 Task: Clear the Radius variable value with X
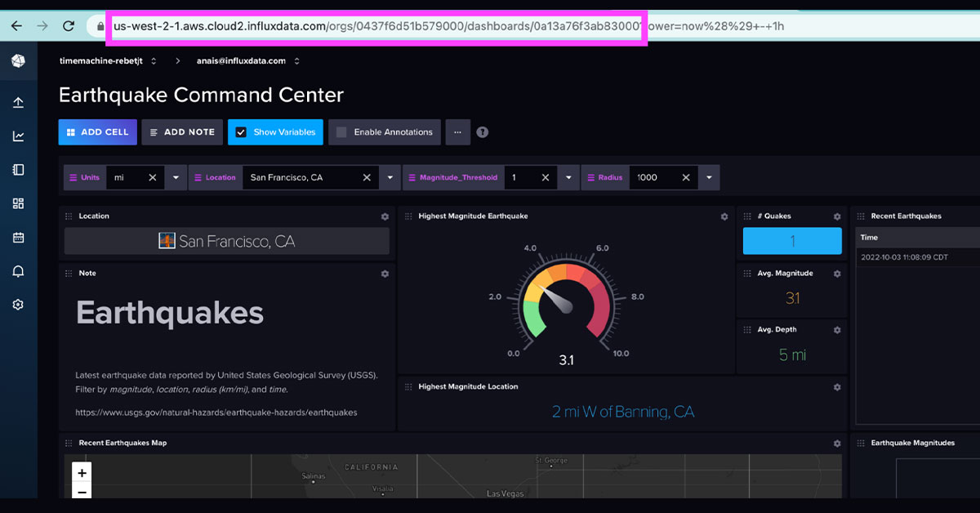(x=686, y=177)
